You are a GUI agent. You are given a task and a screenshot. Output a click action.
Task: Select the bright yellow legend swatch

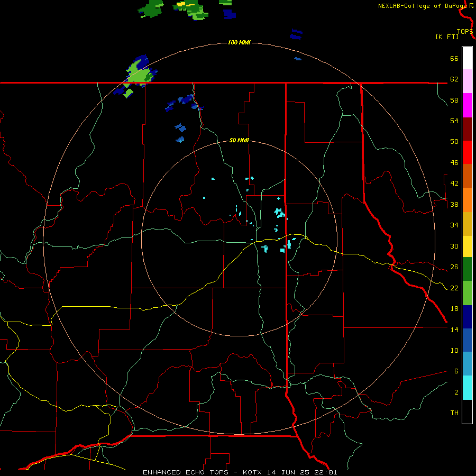coord(467,246)
